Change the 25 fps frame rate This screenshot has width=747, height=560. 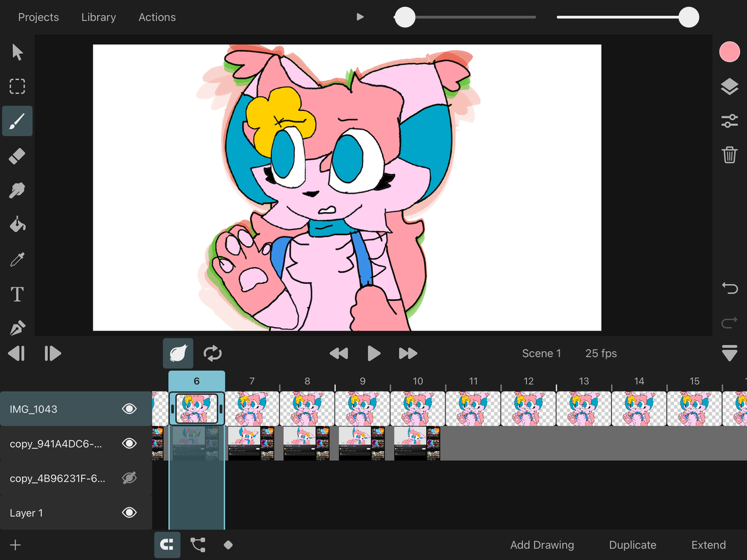(601, 353)
